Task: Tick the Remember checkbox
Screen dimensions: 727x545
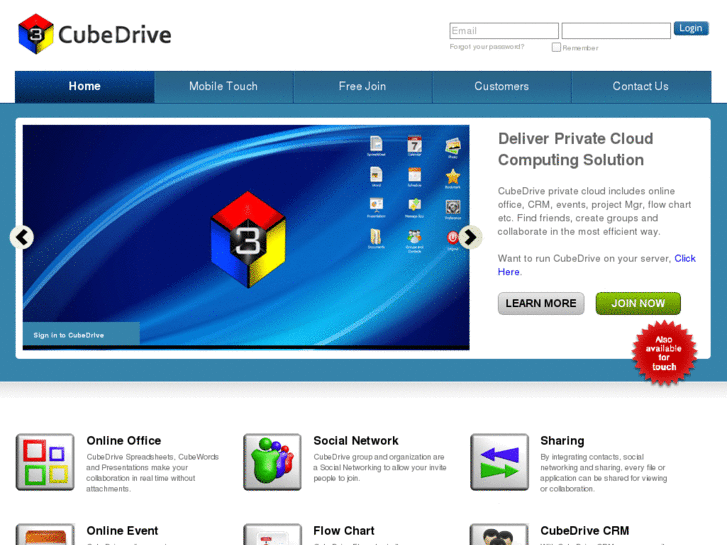Action: (x=556, y=47)
